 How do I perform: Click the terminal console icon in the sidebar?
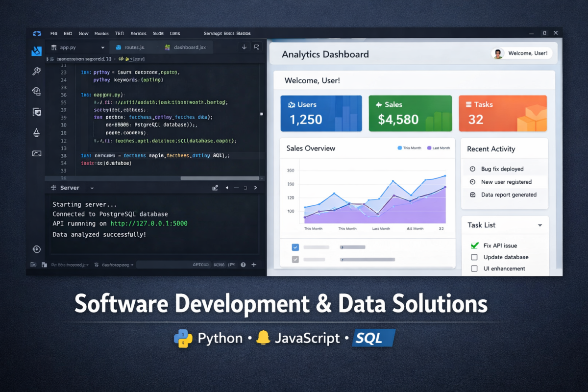coord(36,153)
